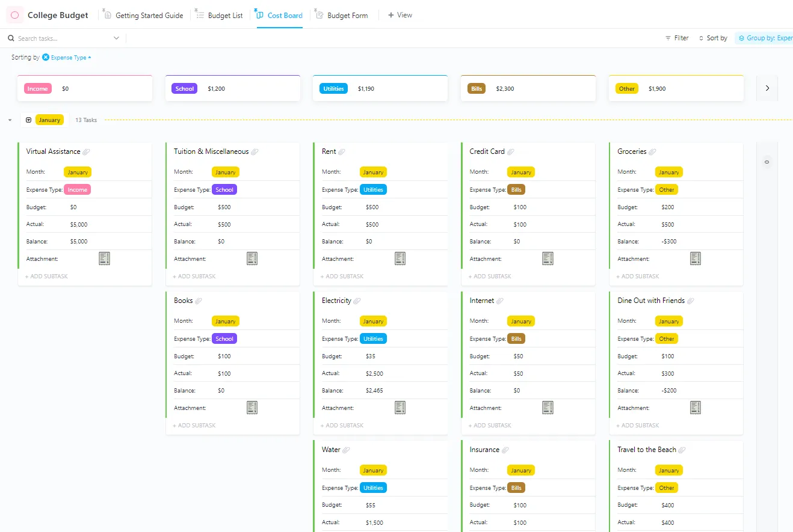Collapse the January group with its arrow

click(10, 120)
